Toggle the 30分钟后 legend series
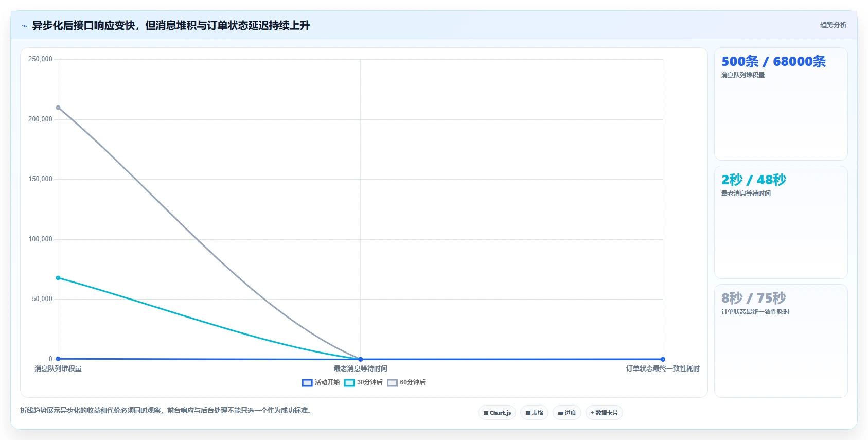The height and width of the screenshot is (440, 868). point(363,382)
